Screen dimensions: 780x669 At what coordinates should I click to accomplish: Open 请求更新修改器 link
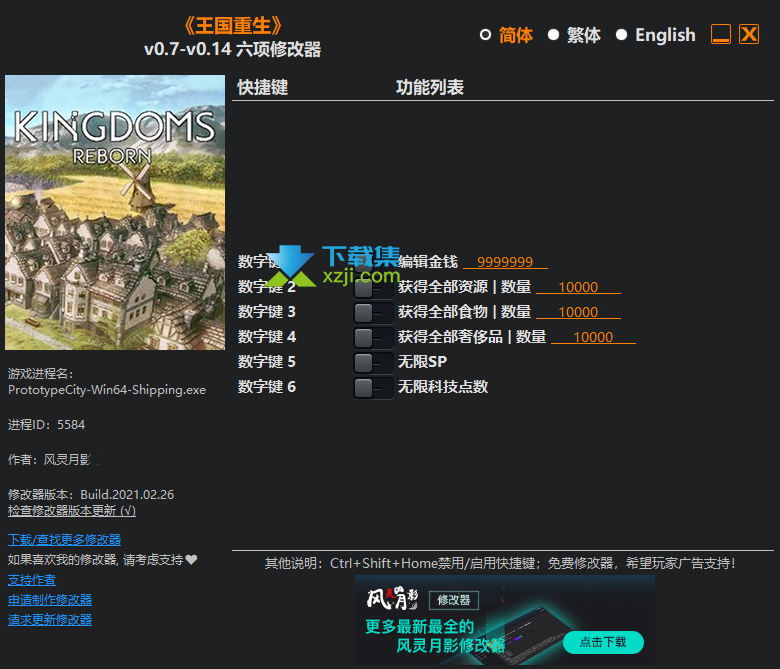[50, 620]
